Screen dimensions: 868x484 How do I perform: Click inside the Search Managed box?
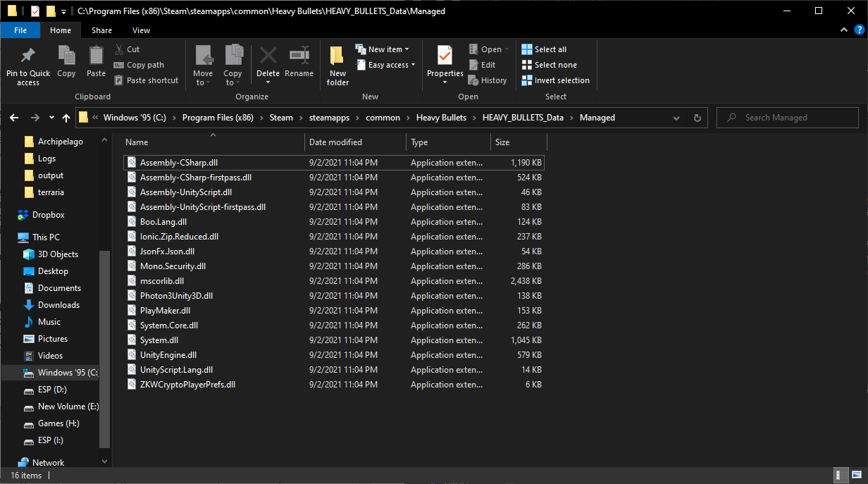787,118
